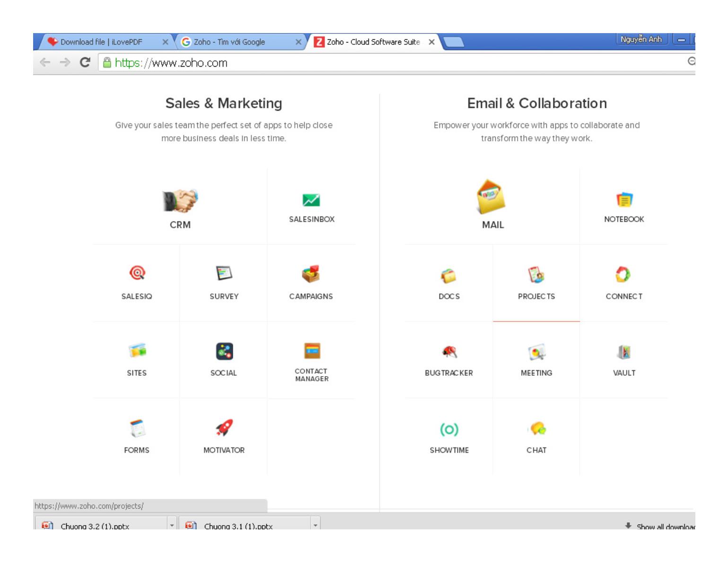The height and width of the screenshot is (562, 728).
Task: Open the Showtime broadcast icon
Action: pyautogui.click(x=449, y=429)
